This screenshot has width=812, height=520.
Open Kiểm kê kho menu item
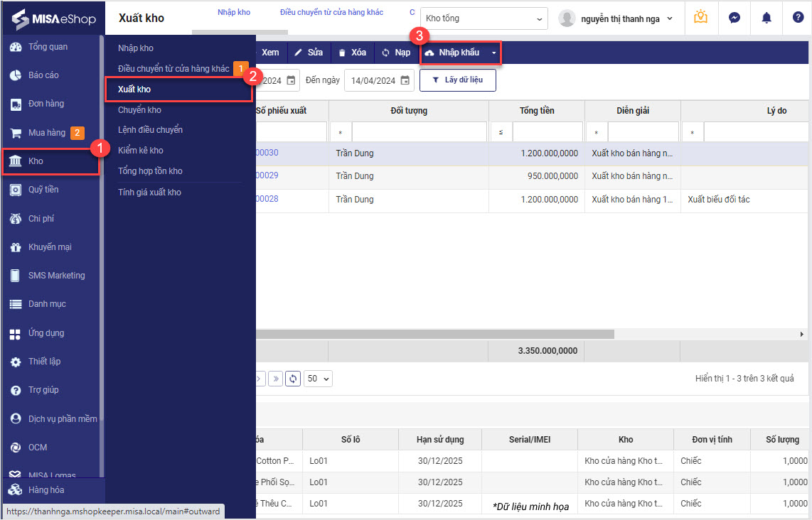click(141, 151)
